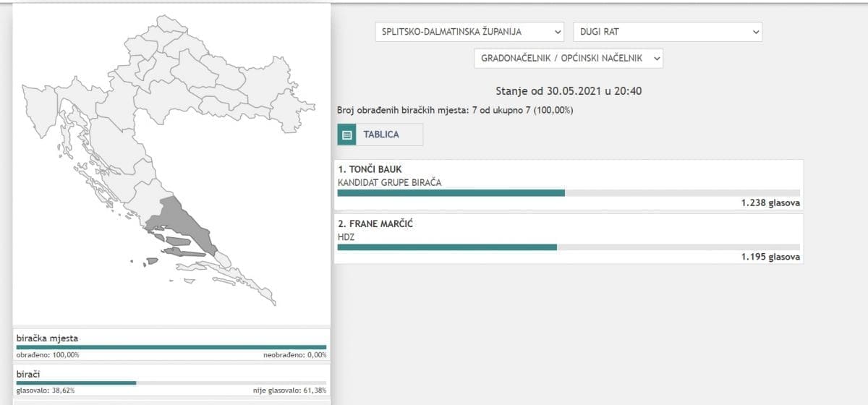Click the HDZ party label
Screen dimensions: 868x405
tap(346, 236)
